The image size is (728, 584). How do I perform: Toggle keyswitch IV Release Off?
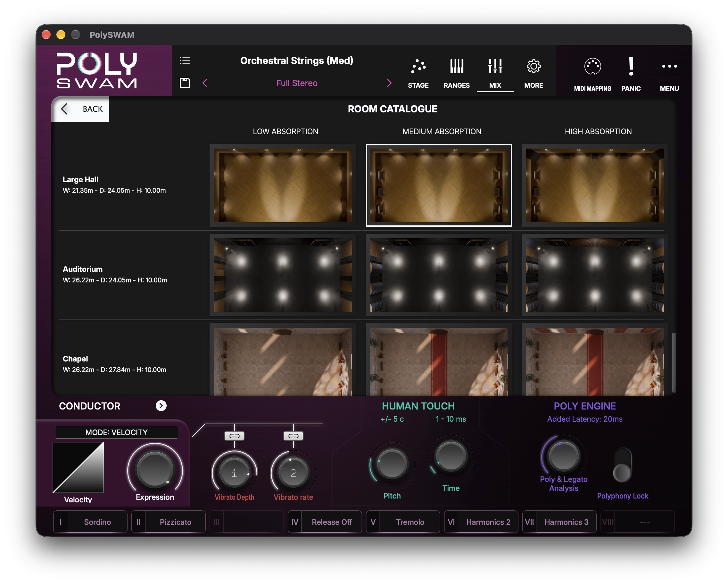click(x=325, y=522)
